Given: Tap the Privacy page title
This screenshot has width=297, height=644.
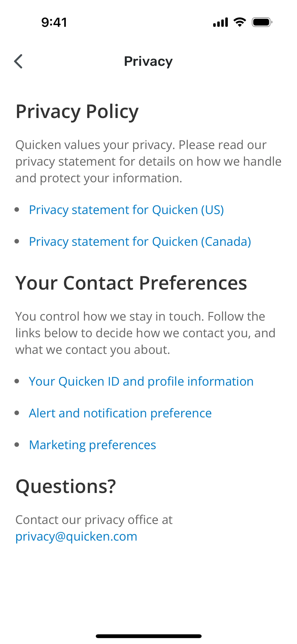Looking at the screenshot, I should (x=148, y=61).
